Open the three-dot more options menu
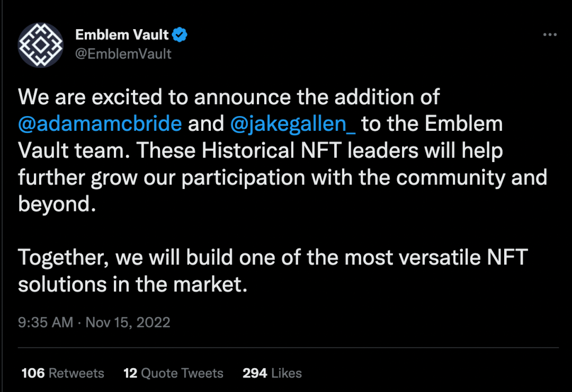 tap(550, 34)
